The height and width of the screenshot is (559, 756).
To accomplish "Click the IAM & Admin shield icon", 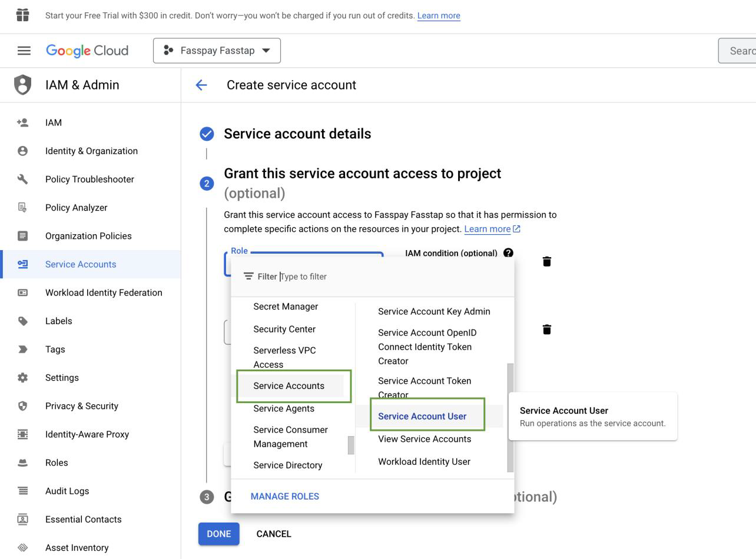I will (x=22, y=85).
